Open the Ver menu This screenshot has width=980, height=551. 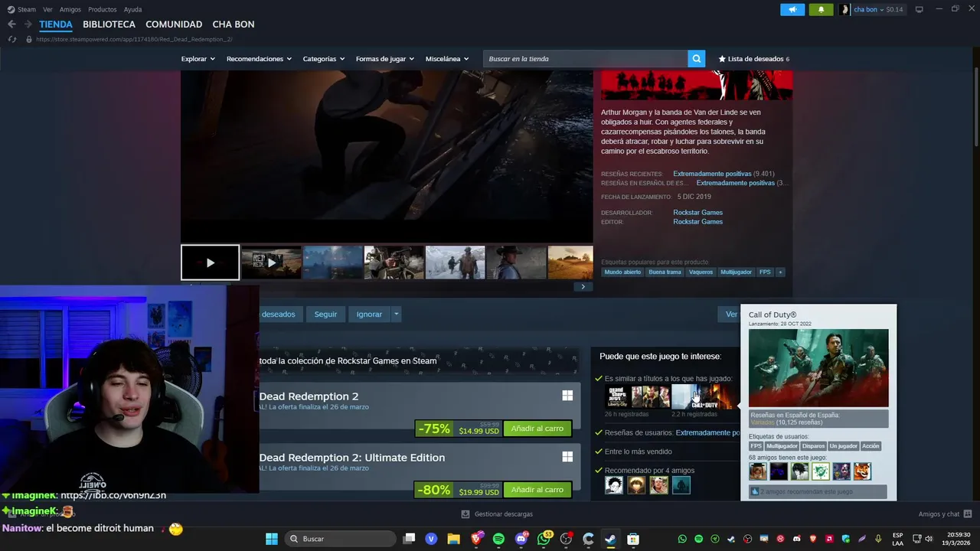coord(48,9)
